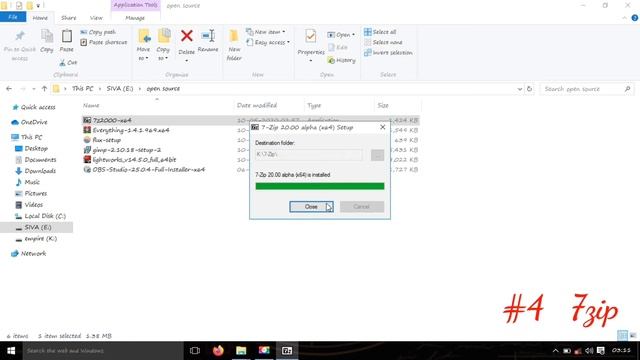Viewport: 640px width, 360px height.
Task: Select the lightworks full 64bit installer file
Action: (x=134, y=160)
